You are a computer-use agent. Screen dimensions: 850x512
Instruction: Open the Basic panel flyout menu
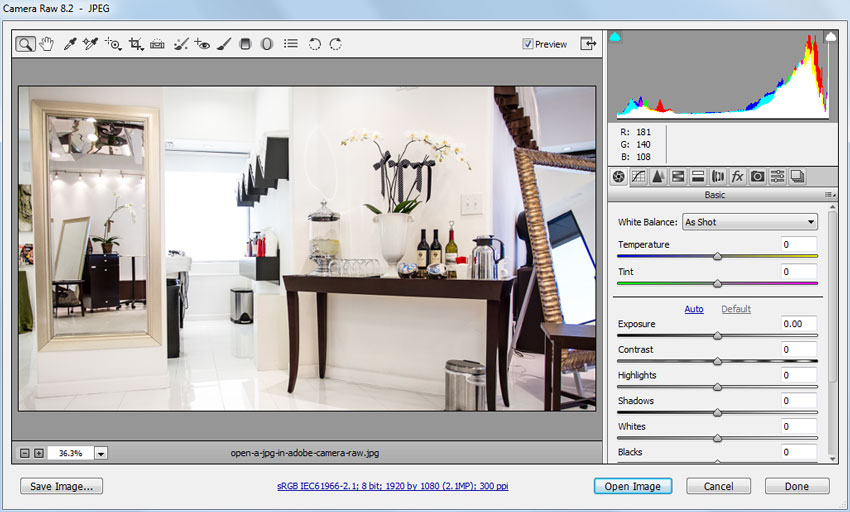829,195
